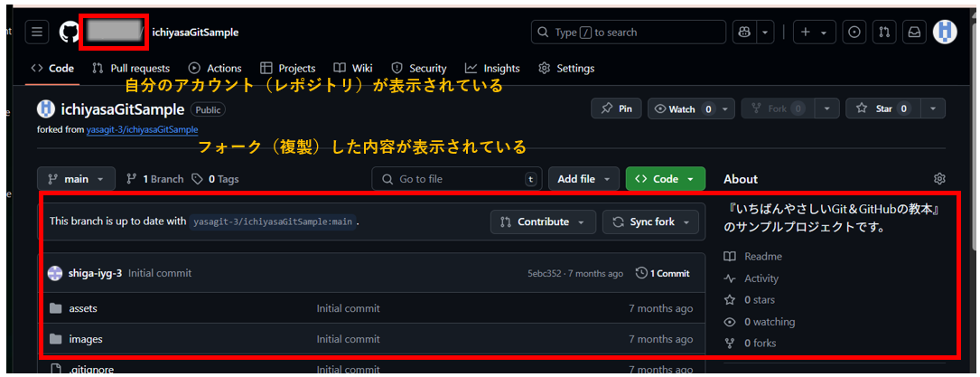Star the repository
This screenshot has height=377, width=980.
pos(883,108)
